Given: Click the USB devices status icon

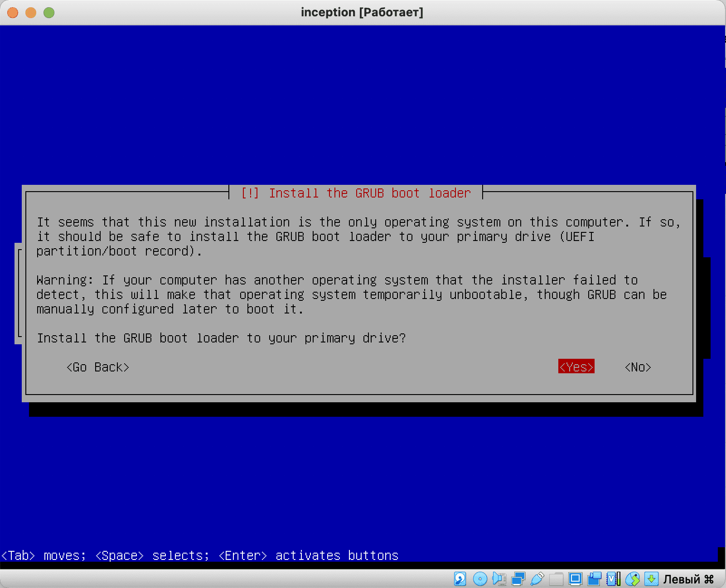Looking at the screenshot, I should pyautogui.click(x=537, y=578).
